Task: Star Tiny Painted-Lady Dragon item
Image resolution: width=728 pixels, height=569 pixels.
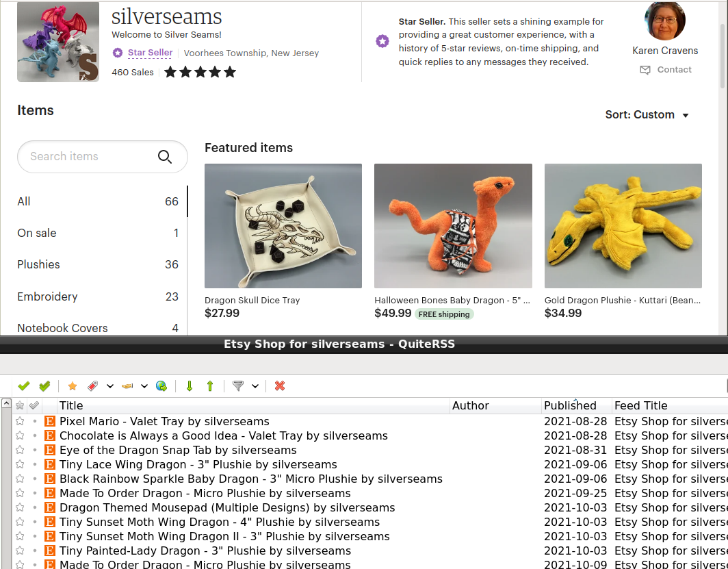Action: 19,551
